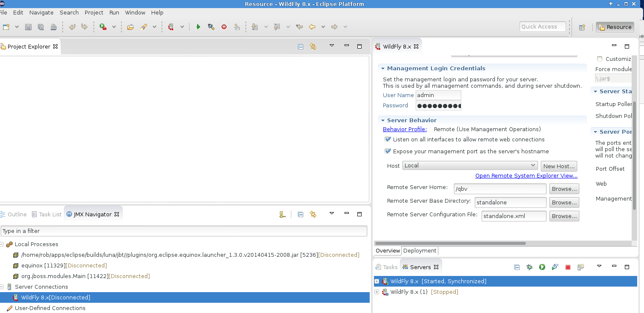The image size is (644, 313).
Task: Click the User Name field containing admin
Action: [438, 95]
